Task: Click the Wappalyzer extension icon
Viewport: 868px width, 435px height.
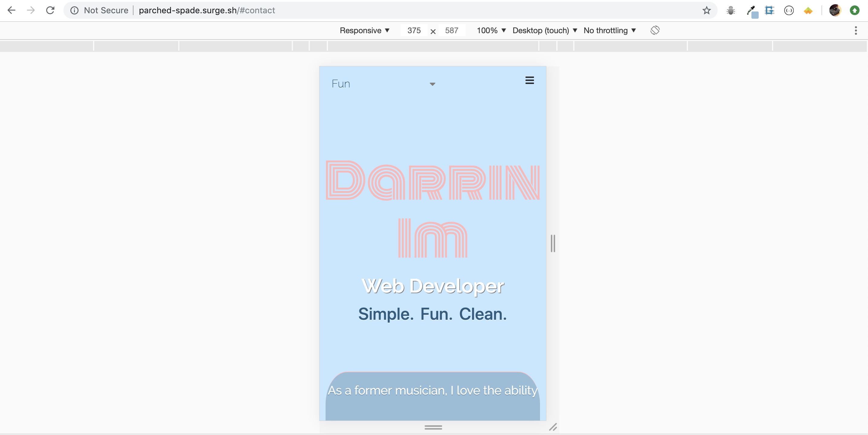Action: (808, 11)
